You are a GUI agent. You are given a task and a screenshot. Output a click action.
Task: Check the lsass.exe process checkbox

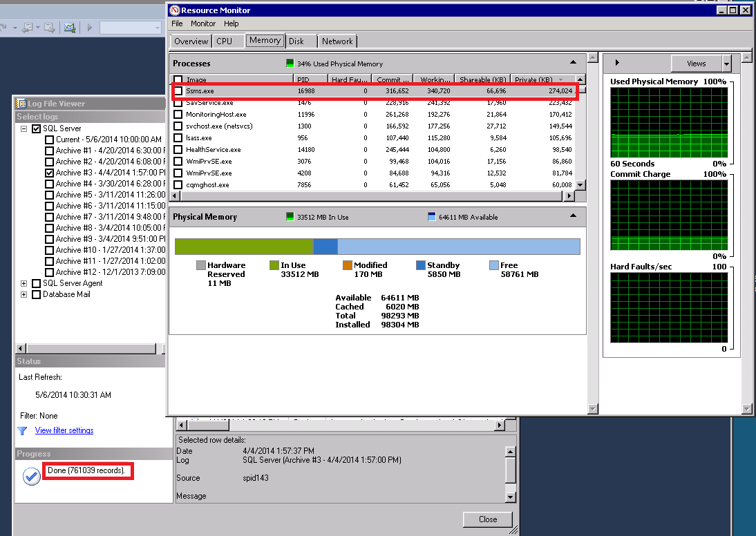coord(178,138)
